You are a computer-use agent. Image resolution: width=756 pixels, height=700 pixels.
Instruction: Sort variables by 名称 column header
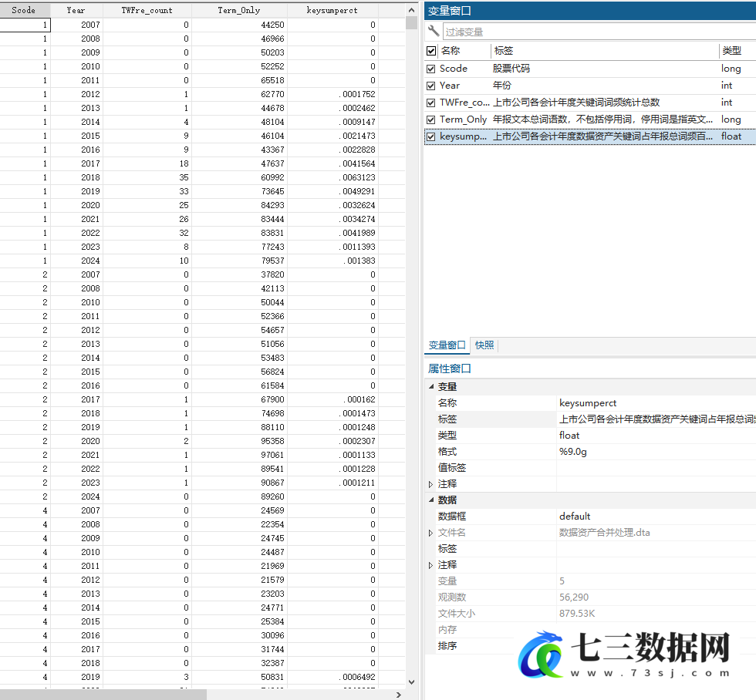(451, 51)
